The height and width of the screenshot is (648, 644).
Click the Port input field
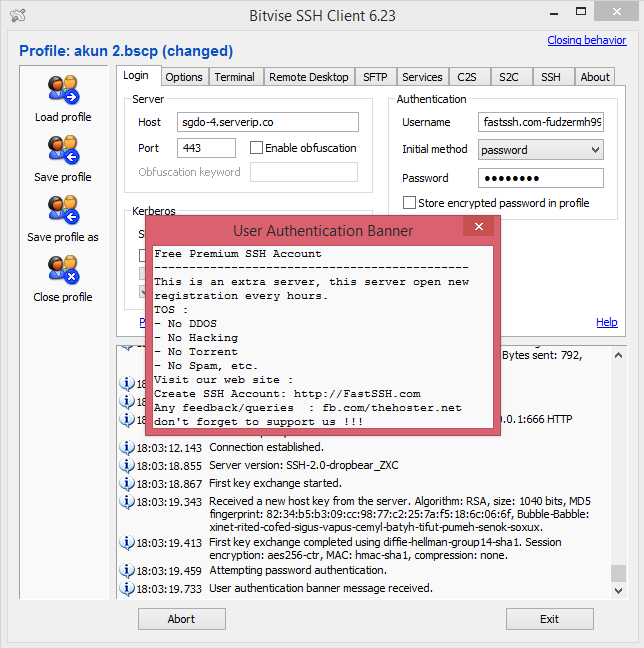pos(206,148)
